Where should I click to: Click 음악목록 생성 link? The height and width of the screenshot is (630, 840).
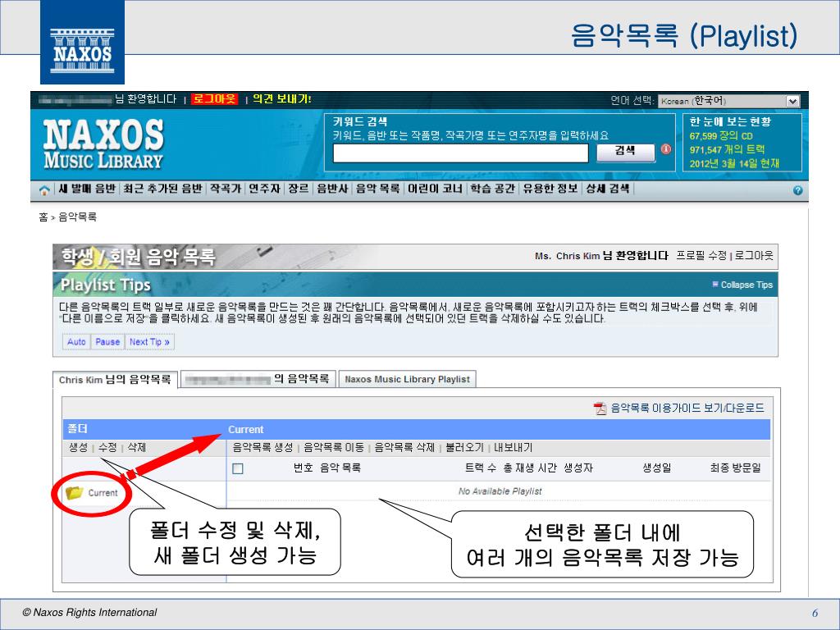click(262, 447)
